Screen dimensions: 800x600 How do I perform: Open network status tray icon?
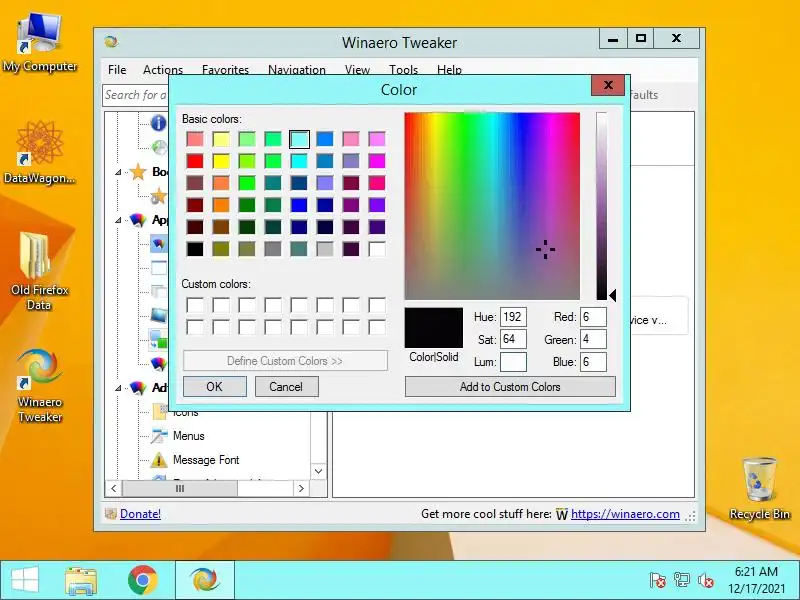681,580
